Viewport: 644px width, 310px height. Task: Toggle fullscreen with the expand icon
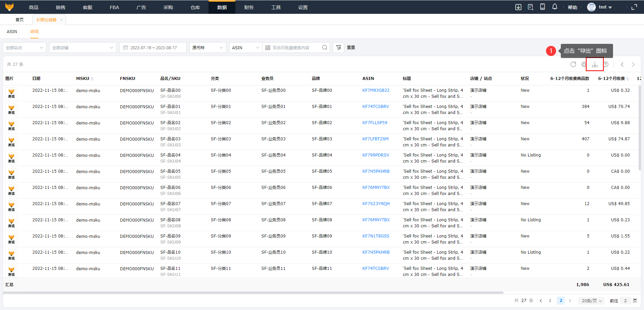pyautogui.click(x=634, y=7)
